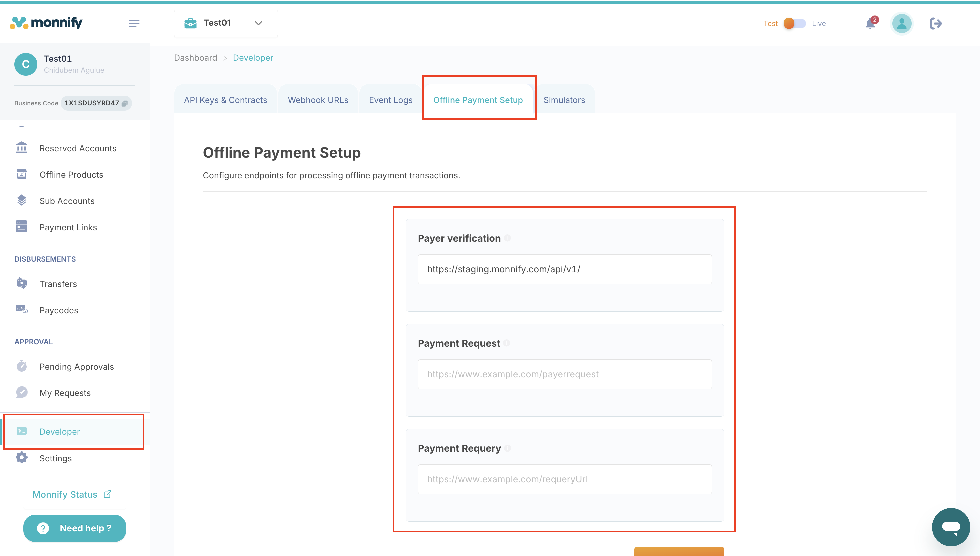Click the Payment Request URL field
This screenshot has height=556, width=980.
coord(564,374)
